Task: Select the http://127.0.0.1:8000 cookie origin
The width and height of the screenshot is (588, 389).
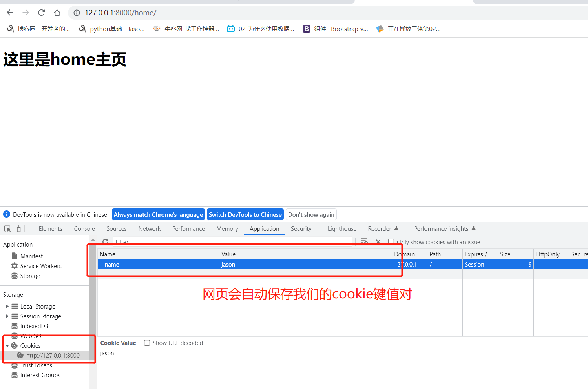Action: click(x=53, y=355)
